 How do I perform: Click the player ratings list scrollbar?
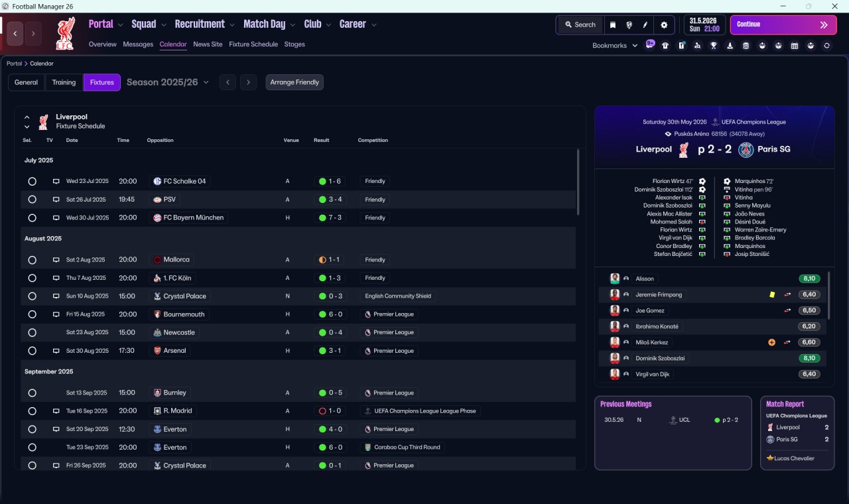pyautogui.click(x=829, y=295)
